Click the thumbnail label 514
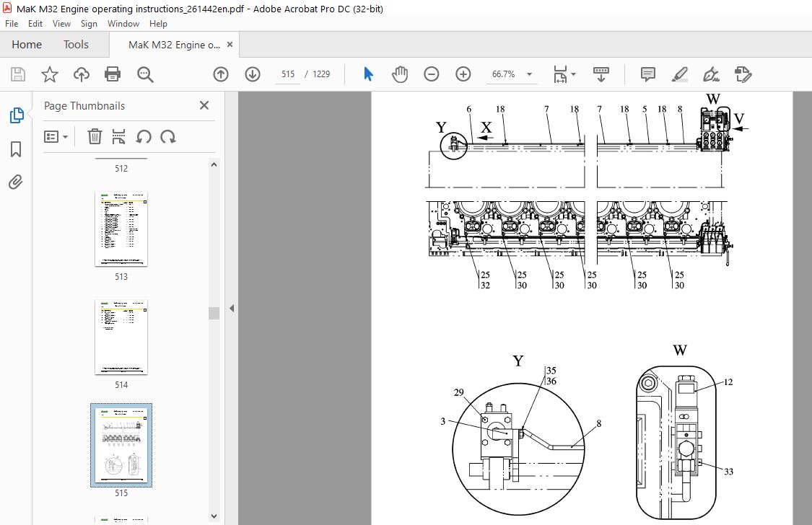This screenshot has height=525, width=812. [121, 385]
